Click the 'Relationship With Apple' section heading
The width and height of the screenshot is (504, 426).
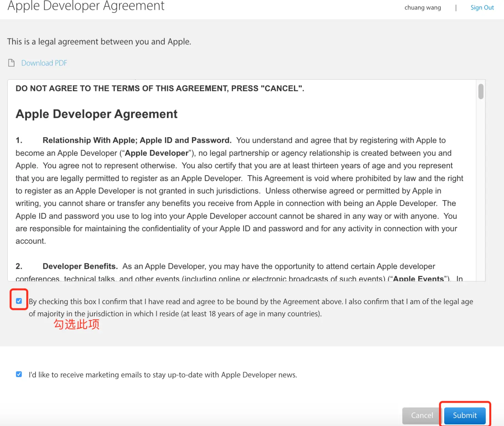pos(137,140)
